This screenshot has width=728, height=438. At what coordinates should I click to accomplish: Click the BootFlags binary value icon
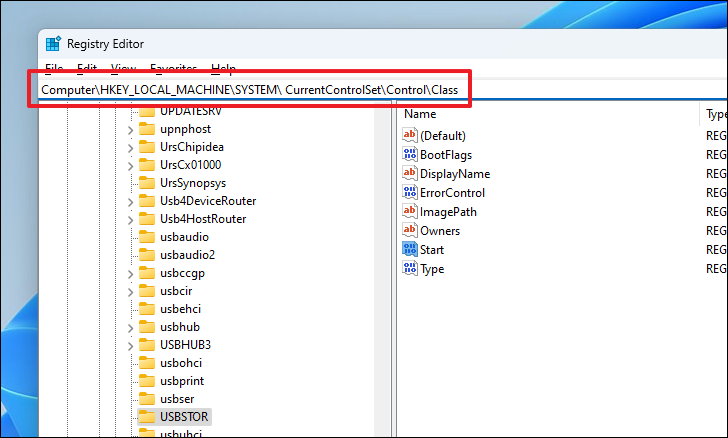[410, 154]
